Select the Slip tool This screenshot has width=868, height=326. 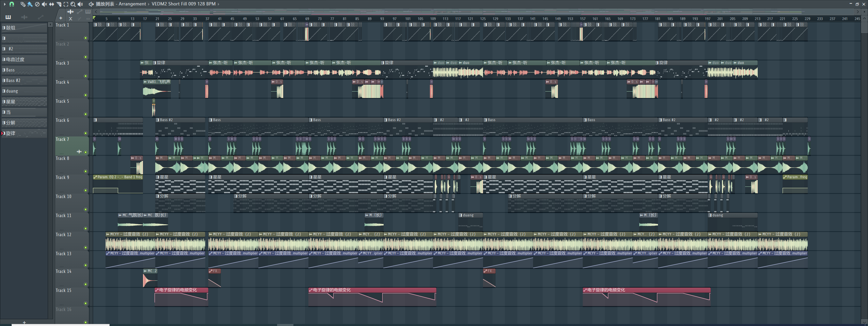pyautogui.click(x=51, y=4)
